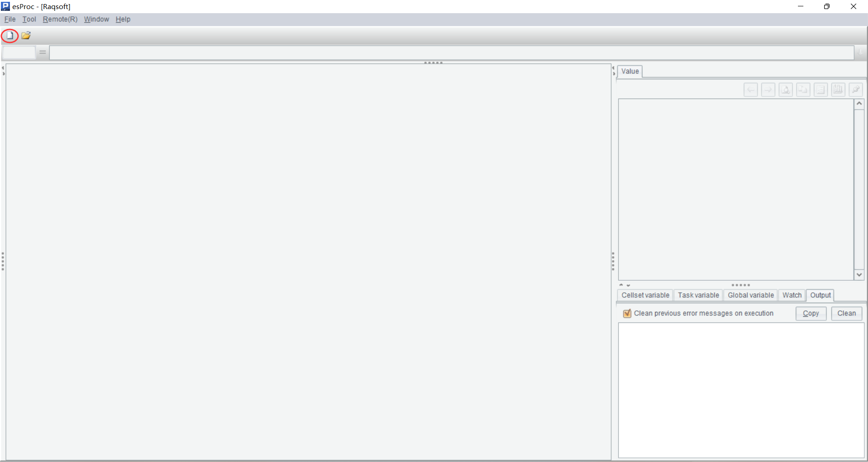Click the up collapse arrow above Cellset variable tab

[x=621, y=285]
